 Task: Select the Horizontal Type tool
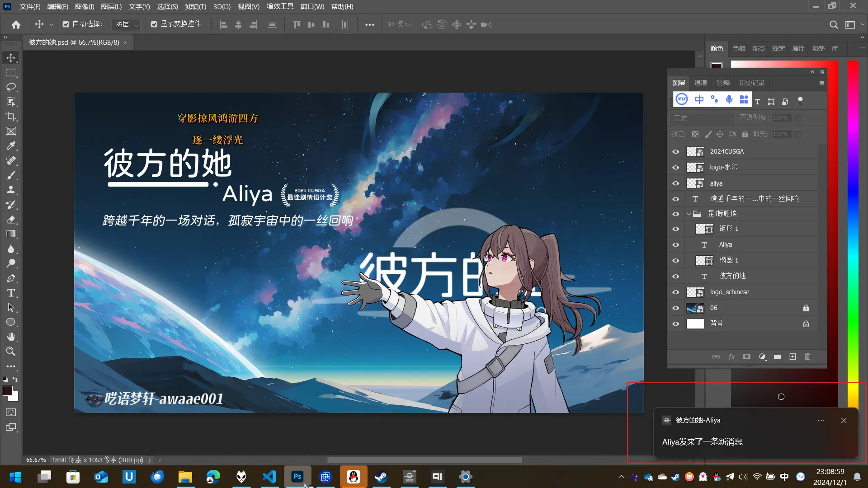pos(11,293)
